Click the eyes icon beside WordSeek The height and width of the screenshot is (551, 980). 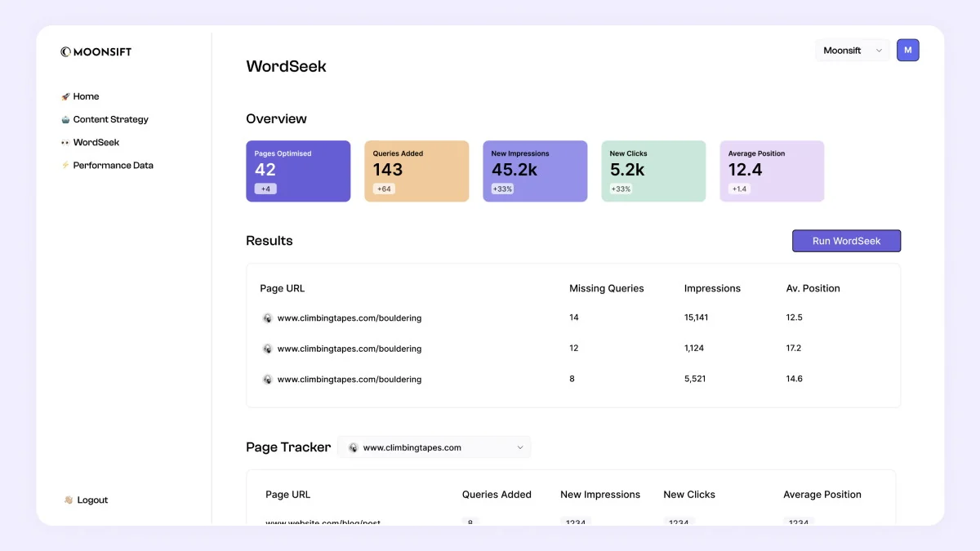tap(65, 142)
